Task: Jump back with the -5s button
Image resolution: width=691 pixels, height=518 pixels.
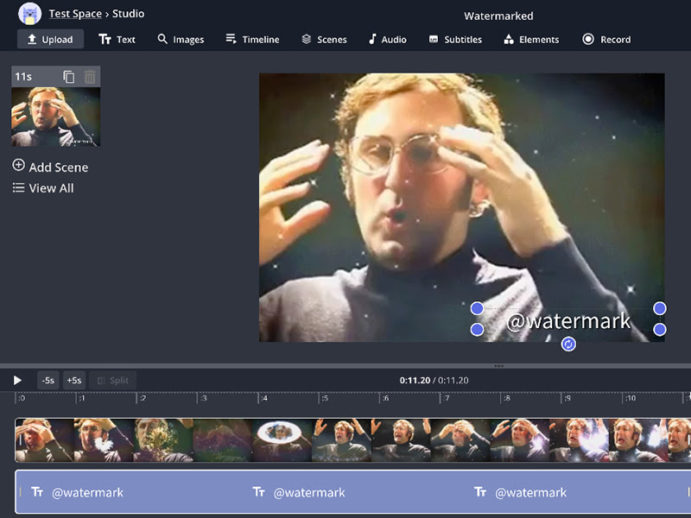Action: tap(48, 380)
